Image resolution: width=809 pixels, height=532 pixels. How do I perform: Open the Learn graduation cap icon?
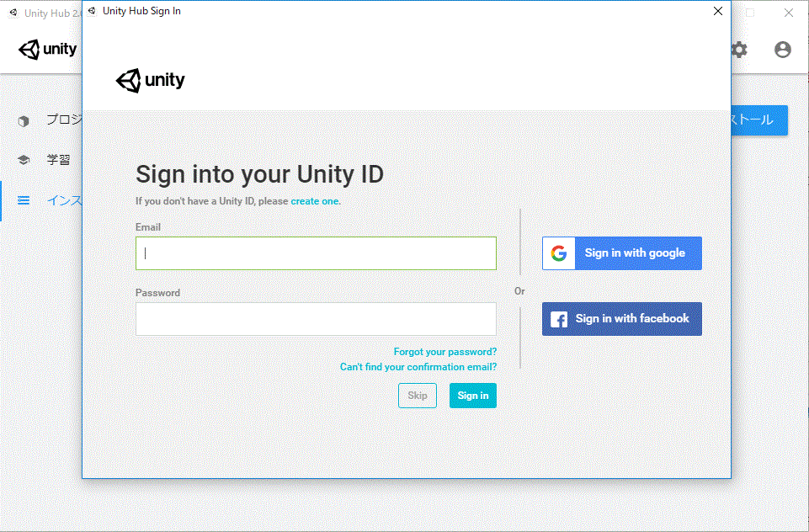point(24,160)
